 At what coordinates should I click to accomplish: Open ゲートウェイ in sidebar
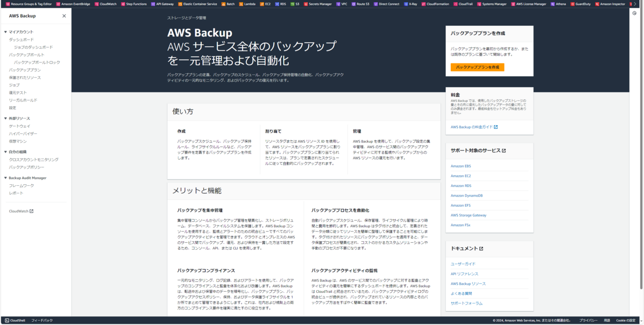click(20, 126)
